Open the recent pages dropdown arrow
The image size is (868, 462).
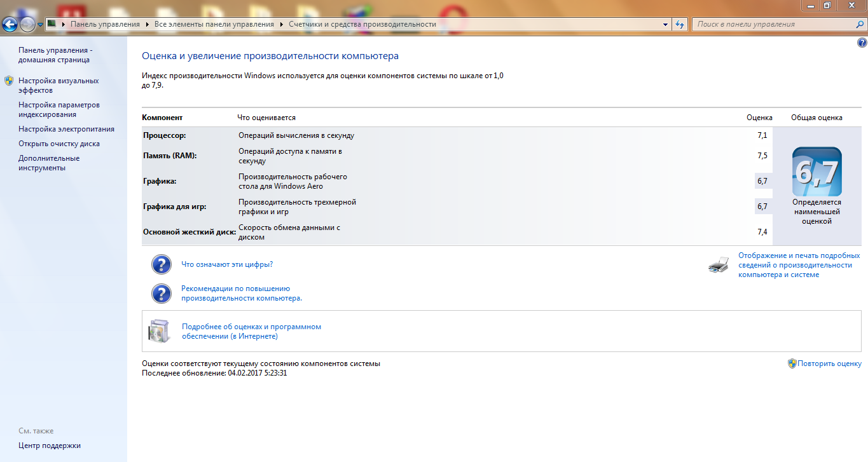point(41,25)
